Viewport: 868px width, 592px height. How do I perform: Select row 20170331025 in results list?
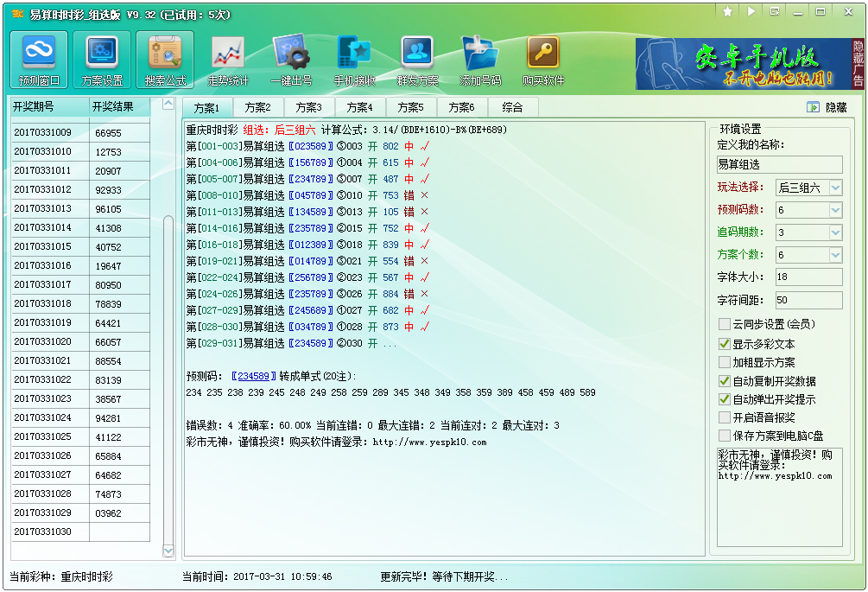[81, 437]
